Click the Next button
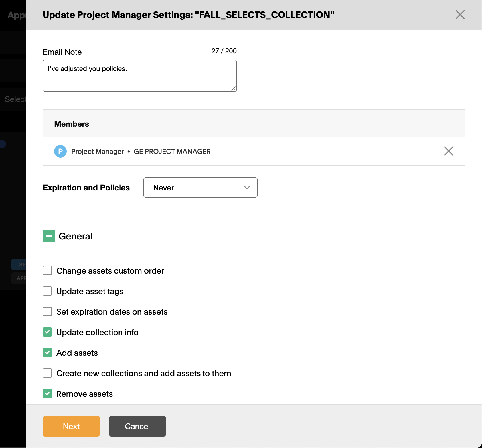Image resolution: width=482 pixels, height=448 pixels. pos(71,426)
